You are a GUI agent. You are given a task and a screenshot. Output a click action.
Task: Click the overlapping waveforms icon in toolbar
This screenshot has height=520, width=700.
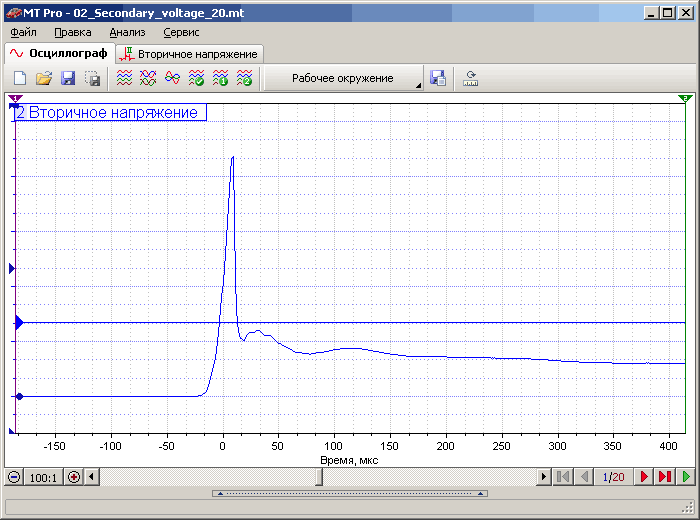coord(172,78)
